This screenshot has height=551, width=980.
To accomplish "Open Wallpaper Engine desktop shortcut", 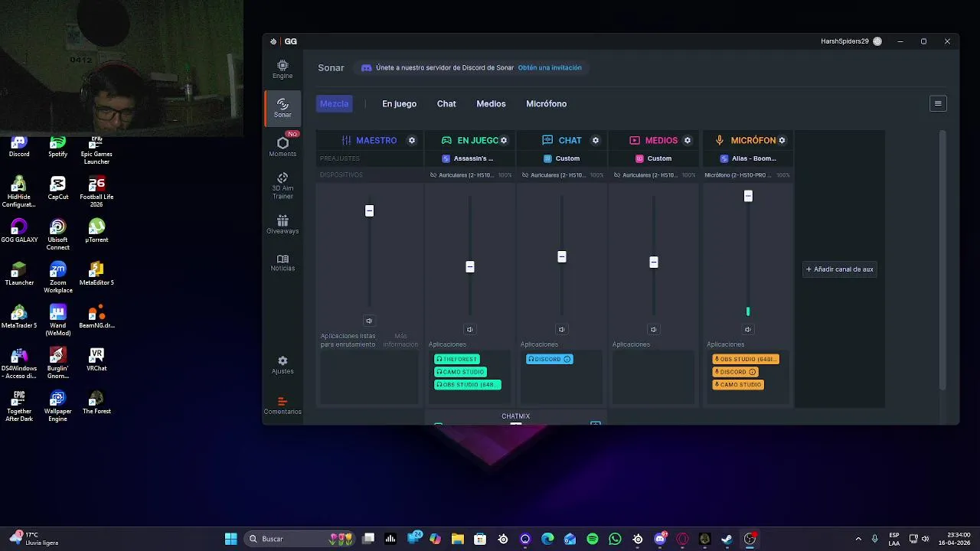I will 57,406.
